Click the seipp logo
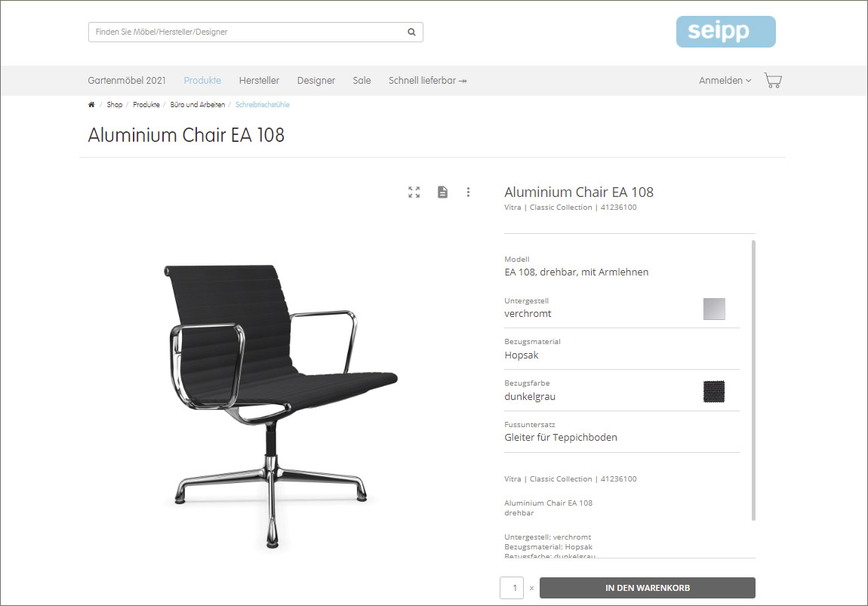Screen dimensions: 868x606 [x=726, y=32]
